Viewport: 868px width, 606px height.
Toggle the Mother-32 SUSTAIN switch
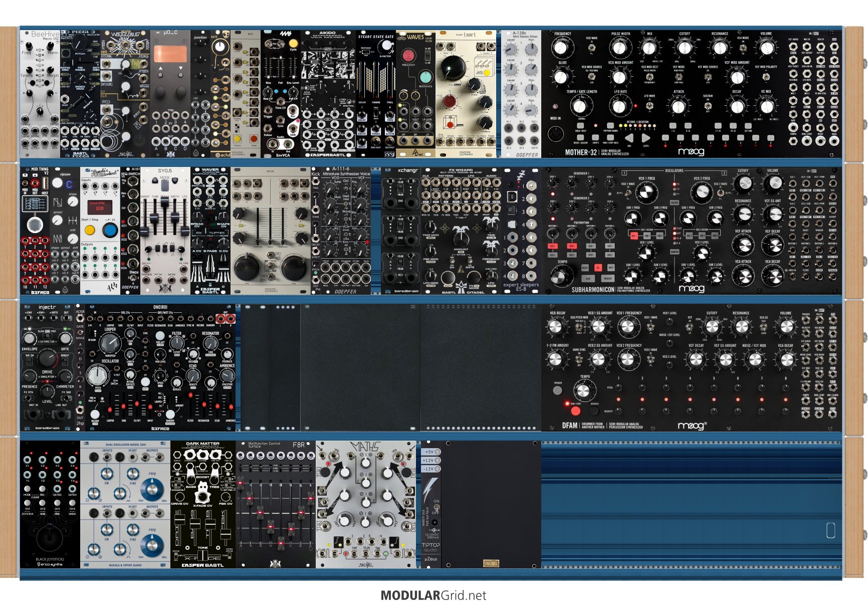[708, 106]
